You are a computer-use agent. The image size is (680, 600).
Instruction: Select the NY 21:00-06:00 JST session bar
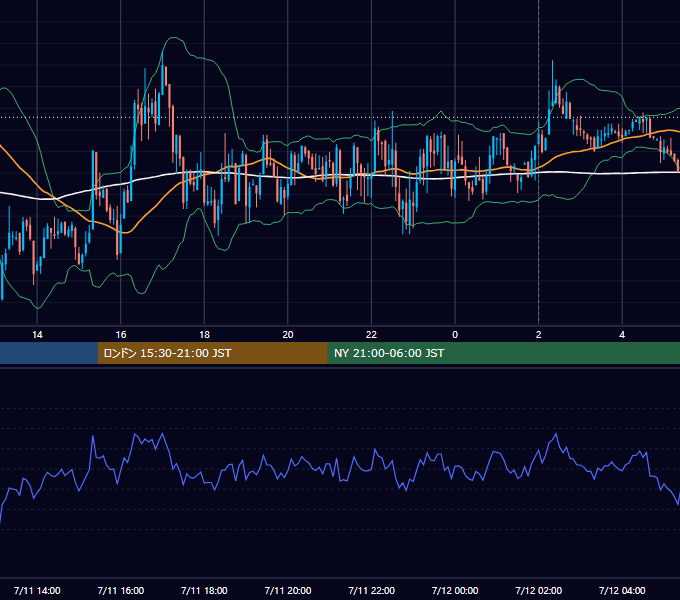click(x=503, y=353)
